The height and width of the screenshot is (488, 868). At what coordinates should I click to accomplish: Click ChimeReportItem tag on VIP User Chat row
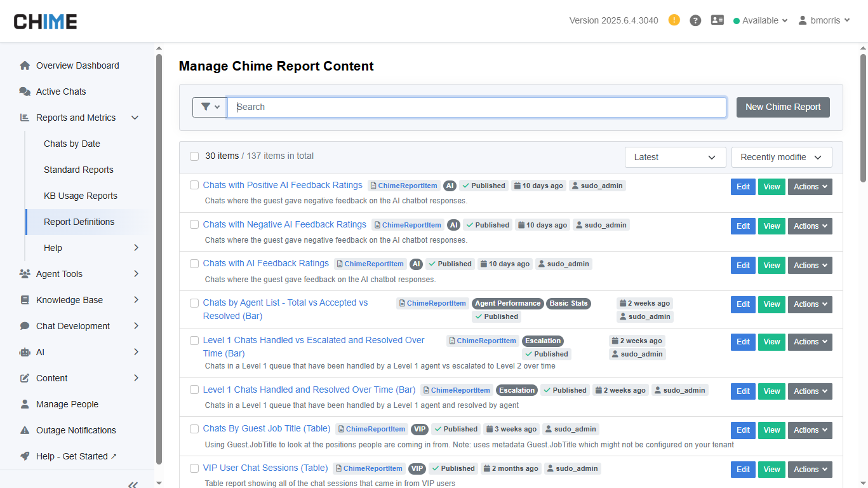[369, 468]
